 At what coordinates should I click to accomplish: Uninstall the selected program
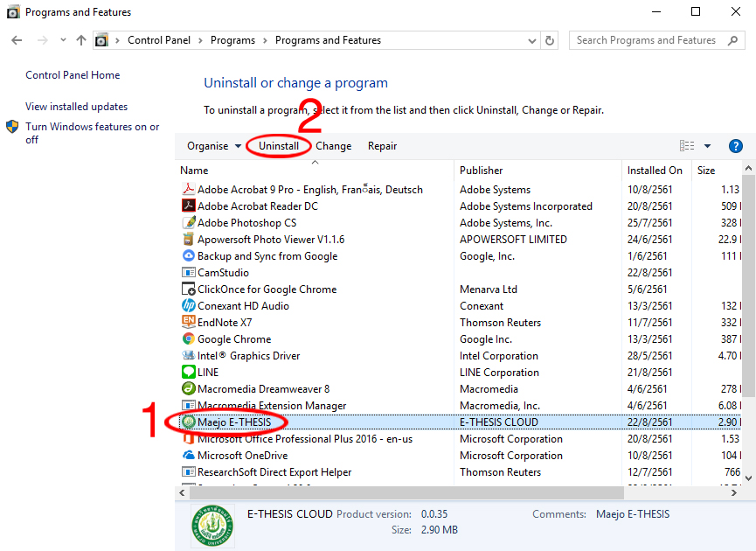click(x=279, y=146)
